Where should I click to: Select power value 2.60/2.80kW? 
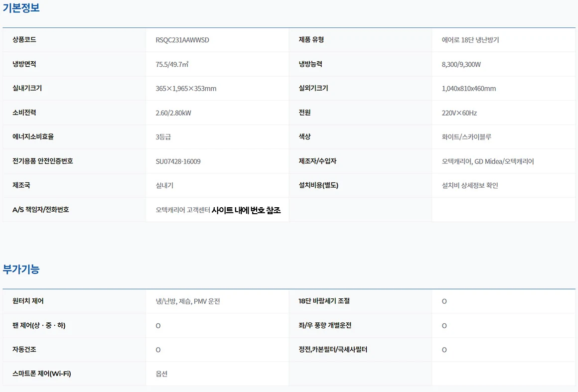(x=173, y=113)
